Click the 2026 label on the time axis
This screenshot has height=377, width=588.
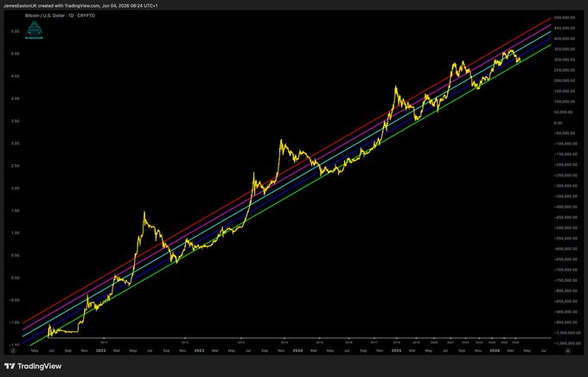point(495,351)
